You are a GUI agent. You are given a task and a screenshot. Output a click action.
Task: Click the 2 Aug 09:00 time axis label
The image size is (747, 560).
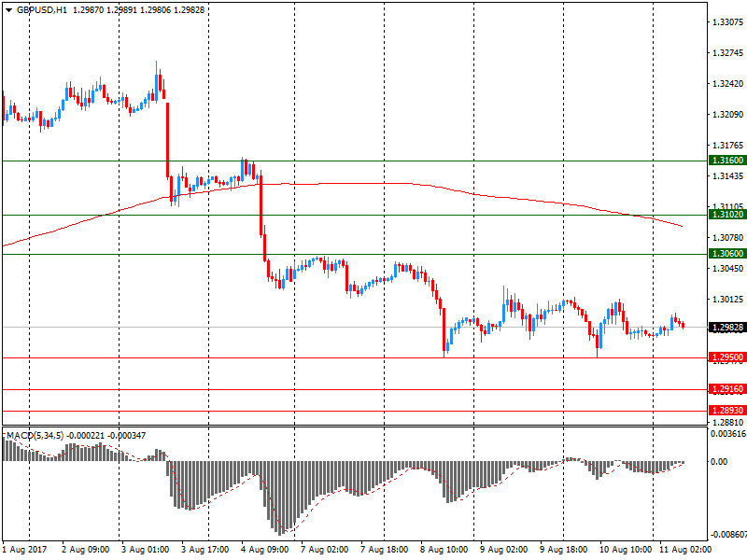pos(85,550)
